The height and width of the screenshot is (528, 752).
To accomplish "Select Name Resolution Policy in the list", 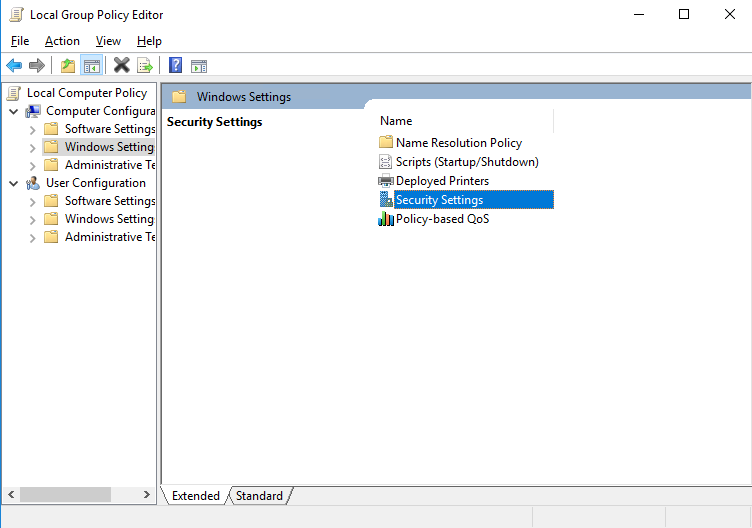I will point(458,143).
